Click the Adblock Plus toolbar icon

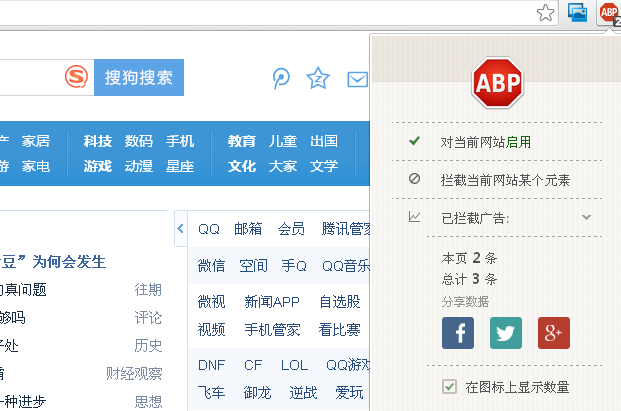tap(610, 13)
